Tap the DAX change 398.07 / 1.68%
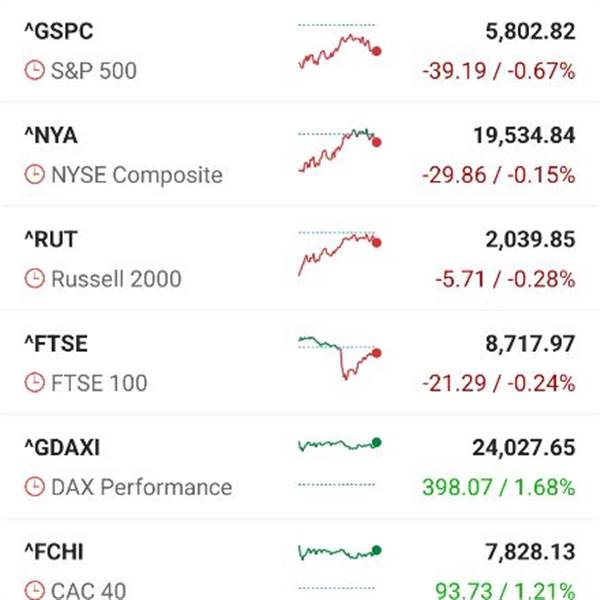The image size is (600, 600). pyautogui.click(x=499, y=487)
